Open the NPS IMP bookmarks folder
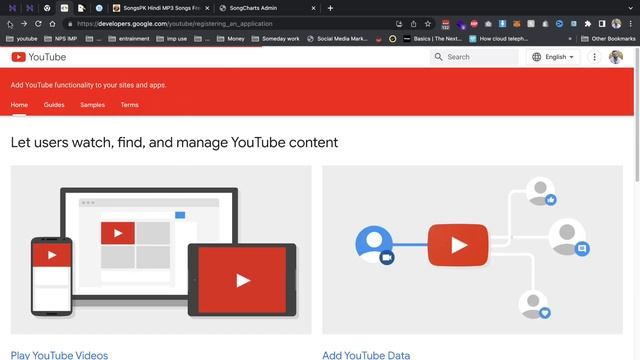 60,39
